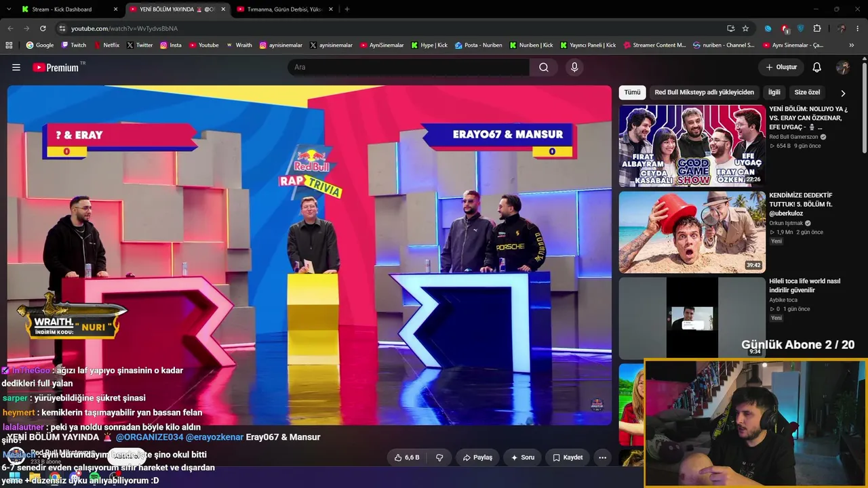
Task: Open the nuriben - Channel S... bookmark
Action: [x=724, y=45]
